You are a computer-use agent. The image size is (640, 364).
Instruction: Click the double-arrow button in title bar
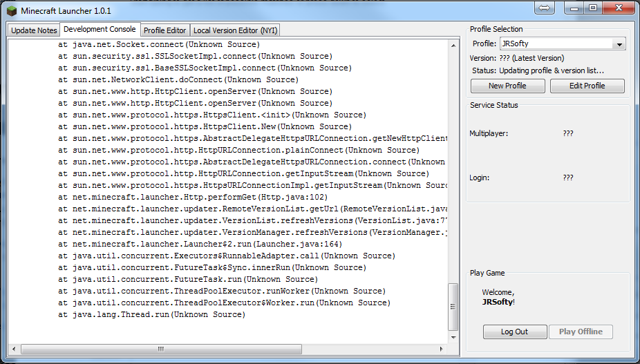pos(545,8)
